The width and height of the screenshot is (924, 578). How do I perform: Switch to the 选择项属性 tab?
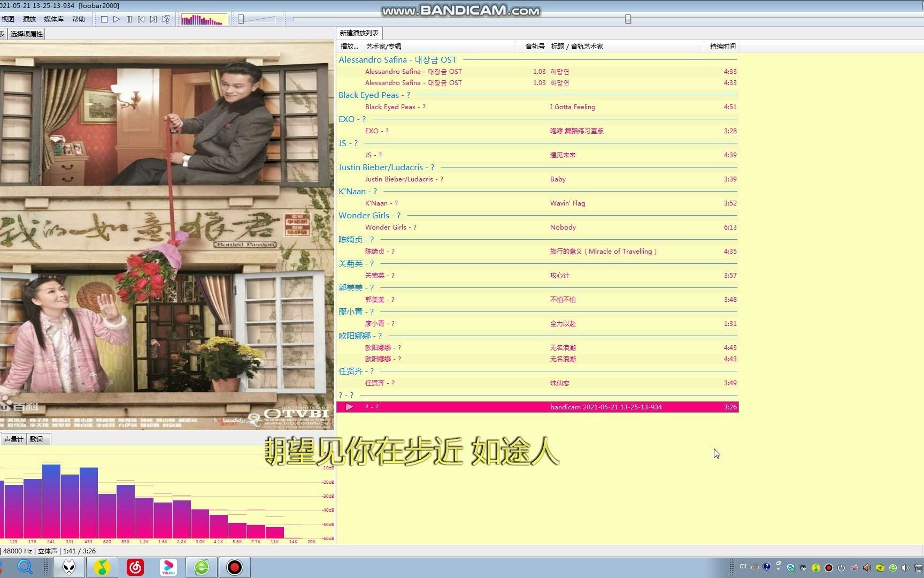[x=26, y=34]
